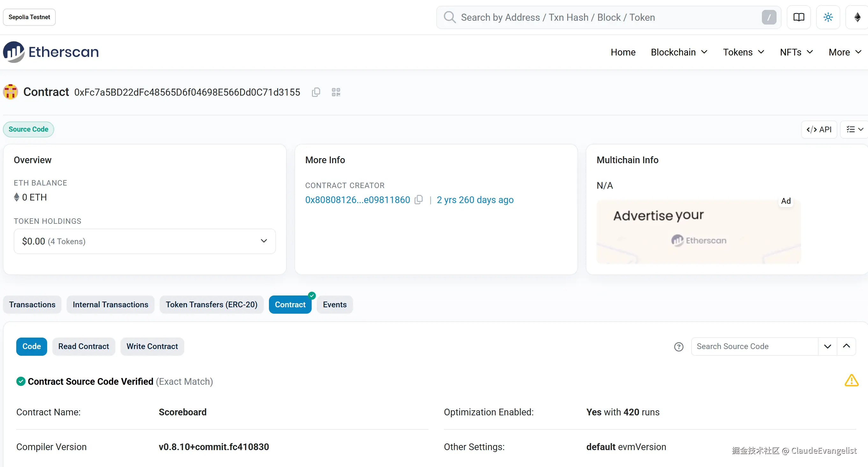The image size is (868, 467).
Task: Expand the Token Holdings dropdown
Action: 145,241
